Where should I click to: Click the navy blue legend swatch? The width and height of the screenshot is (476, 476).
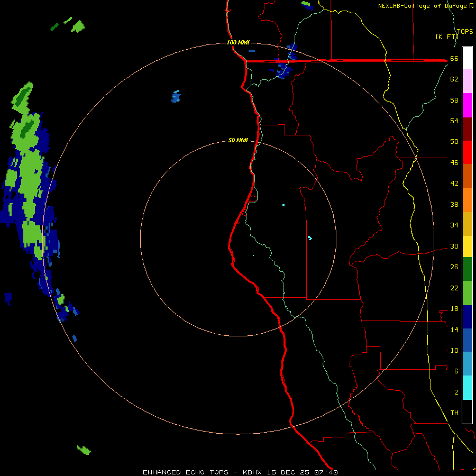pyautogui.click(x=467, y=317)
